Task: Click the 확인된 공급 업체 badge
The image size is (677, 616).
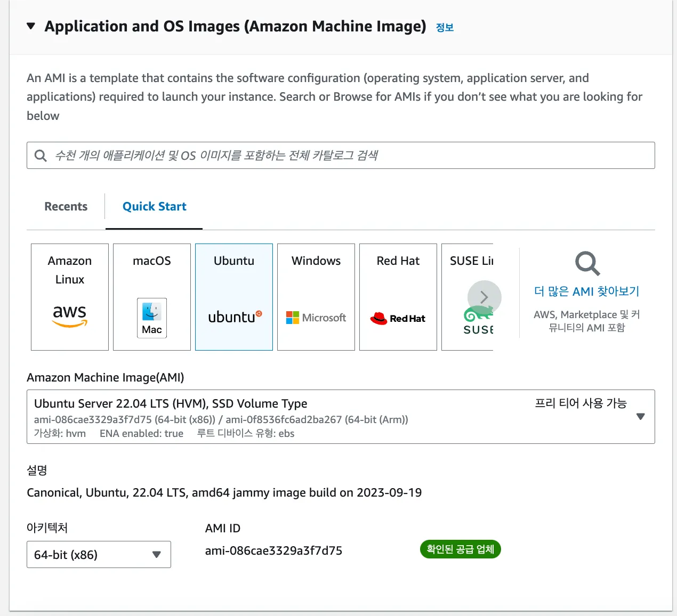Action: (461, 549)
